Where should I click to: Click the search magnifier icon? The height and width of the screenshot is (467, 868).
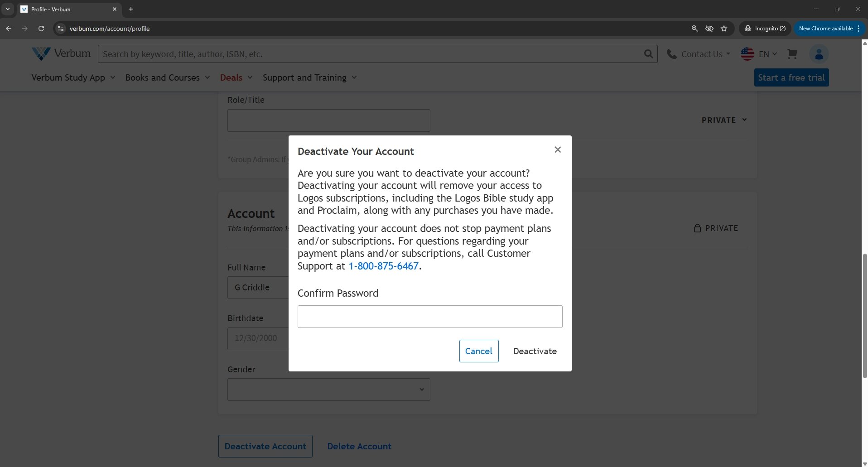(x=649, y=54)
